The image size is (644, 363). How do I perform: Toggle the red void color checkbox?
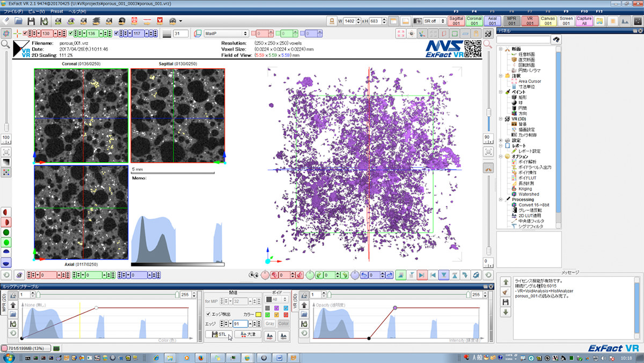286,315
